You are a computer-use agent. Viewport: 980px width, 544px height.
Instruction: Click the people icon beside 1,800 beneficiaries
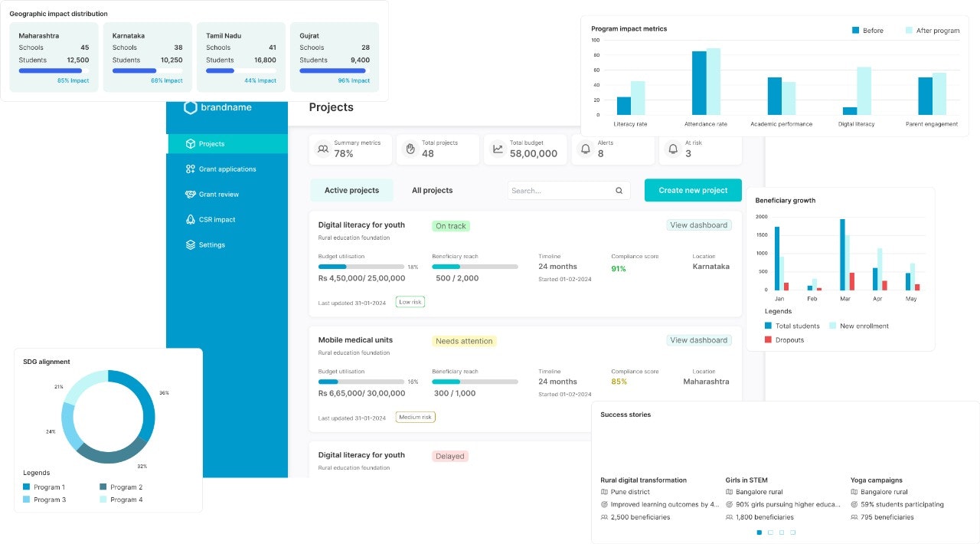click(729, 517)
